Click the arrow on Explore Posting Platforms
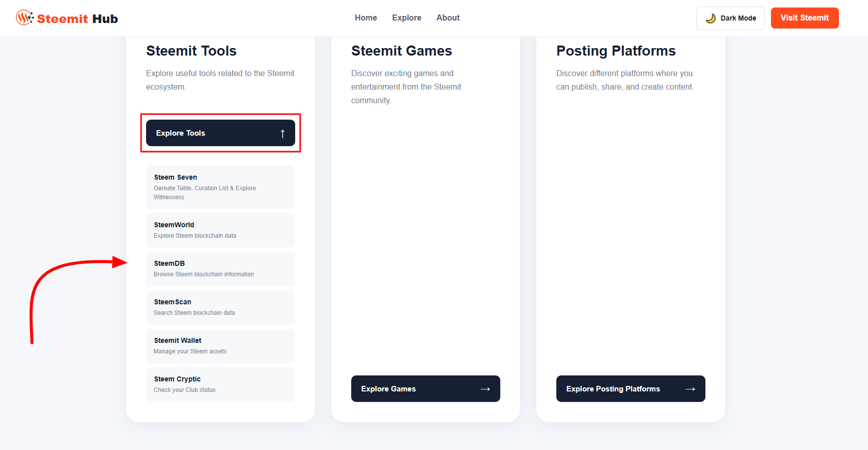The width and height of the screenshot is (868, 450). (x=690, y=389)
